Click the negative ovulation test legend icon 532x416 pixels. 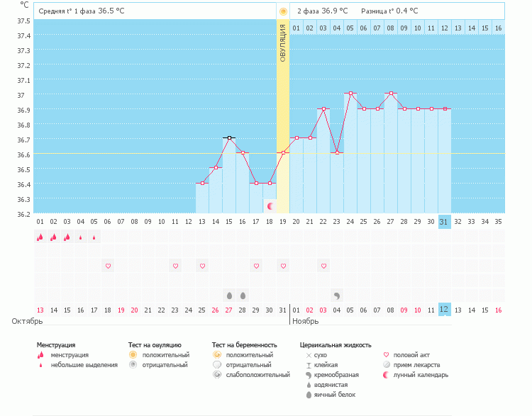tap(133, 364)
